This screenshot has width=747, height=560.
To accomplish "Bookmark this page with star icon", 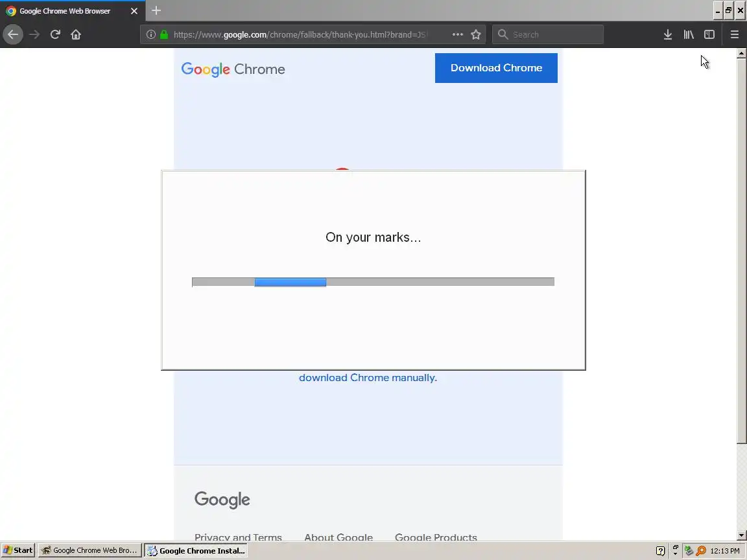I will point(475,34).
